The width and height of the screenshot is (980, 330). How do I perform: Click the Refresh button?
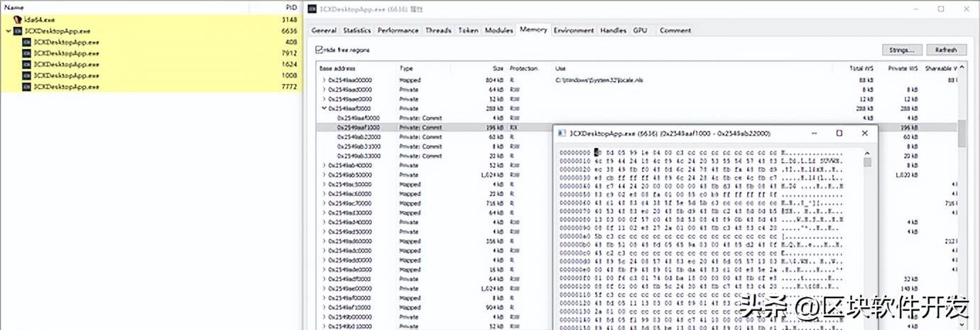[x=946, y=50]
